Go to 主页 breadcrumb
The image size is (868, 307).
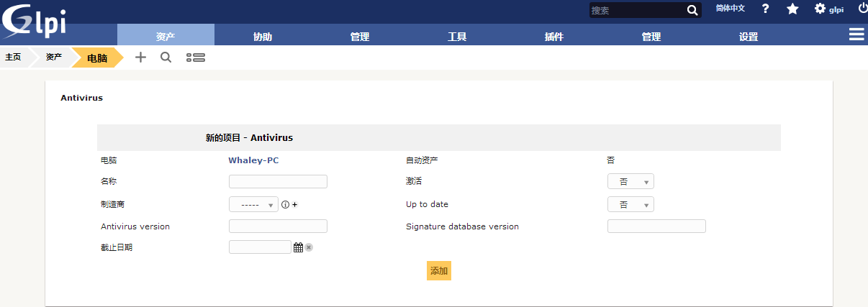click(13, 57)
